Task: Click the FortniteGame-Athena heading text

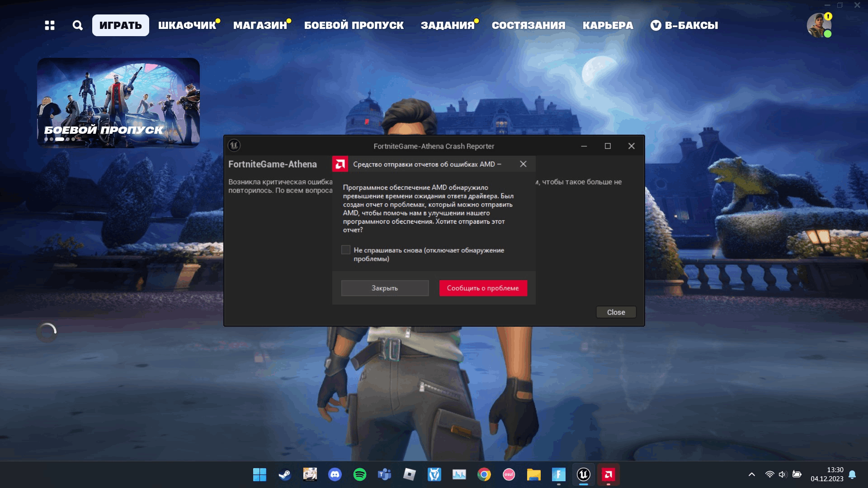Action: (x=273, y=164)
